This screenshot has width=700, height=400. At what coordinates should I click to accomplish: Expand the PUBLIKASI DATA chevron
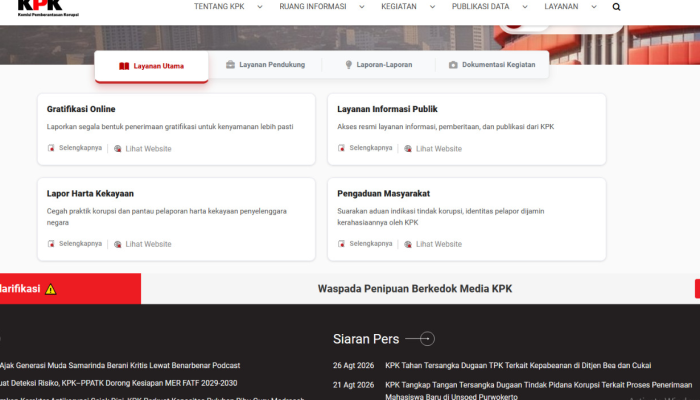525,7
